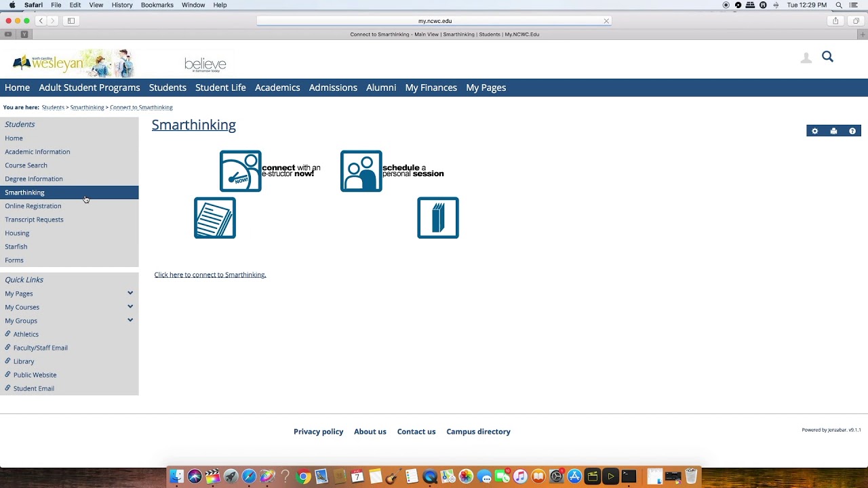868x488 pixels.
Task: Open Notification Center in the menu bar
Action: point(854,5)
